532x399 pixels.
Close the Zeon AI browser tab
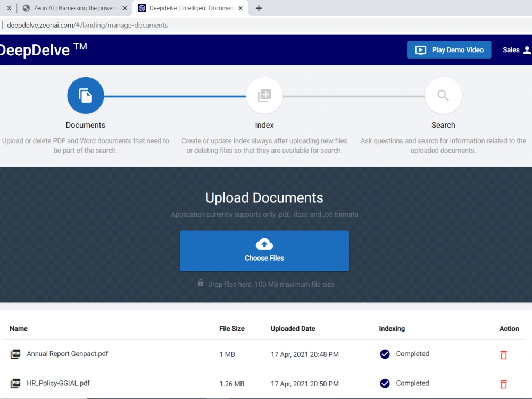pyautogui.click(x=125, y=8)
